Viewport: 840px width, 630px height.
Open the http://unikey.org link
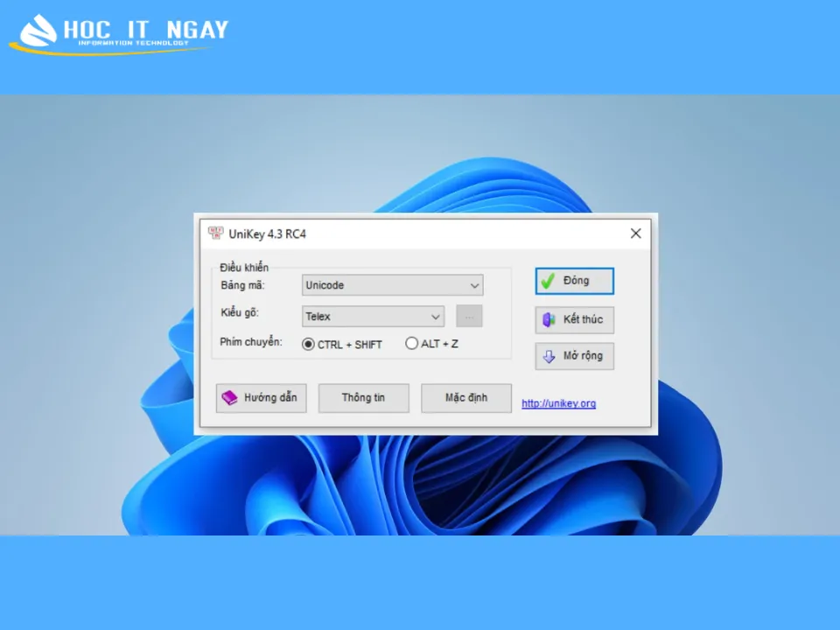click(559, 403)
